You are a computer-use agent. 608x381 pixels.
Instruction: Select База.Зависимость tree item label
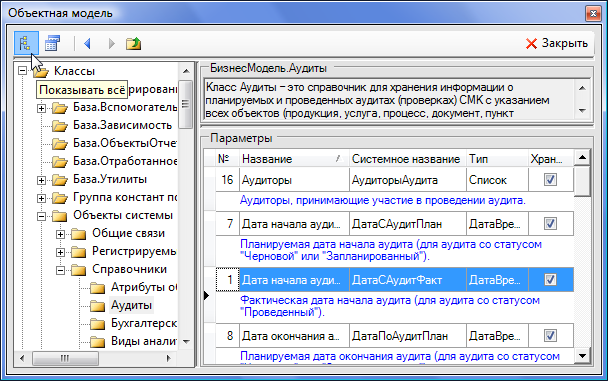point(123,125)
